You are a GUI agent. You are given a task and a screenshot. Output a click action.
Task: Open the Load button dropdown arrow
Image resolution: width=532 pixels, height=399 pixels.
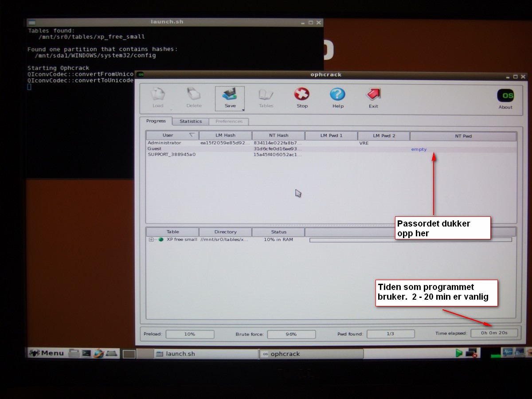coord(171,109)
